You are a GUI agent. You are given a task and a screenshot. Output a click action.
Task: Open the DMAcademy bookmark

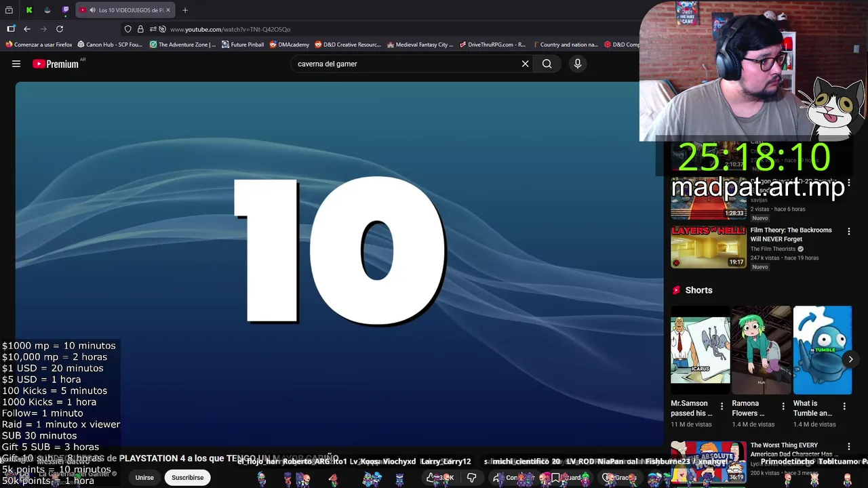[289, 45]
